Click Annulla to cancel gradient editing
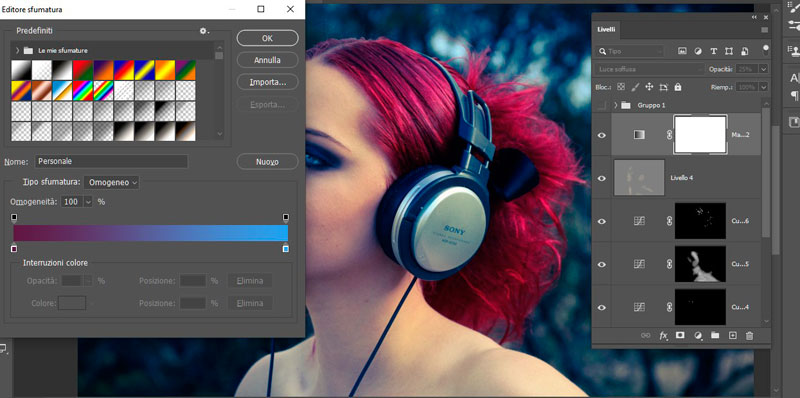800x398 pixels. (x=267, y=60)
